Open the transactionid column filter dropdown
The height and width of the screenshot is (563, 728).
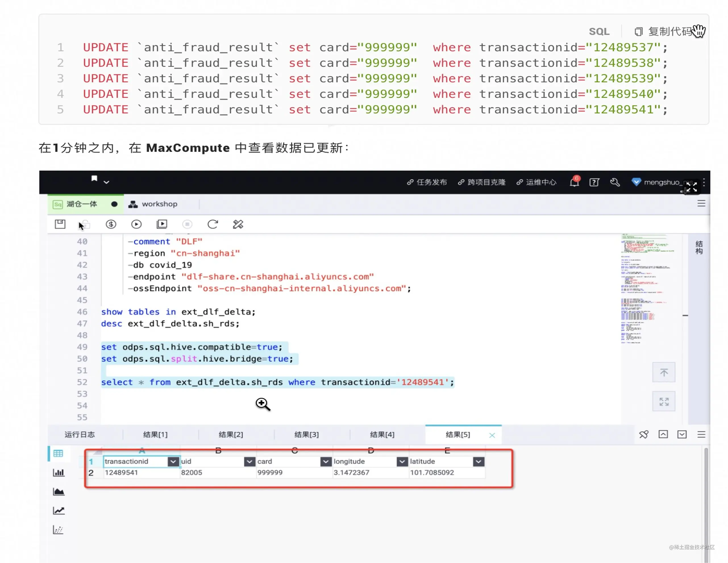click(173, 462)
